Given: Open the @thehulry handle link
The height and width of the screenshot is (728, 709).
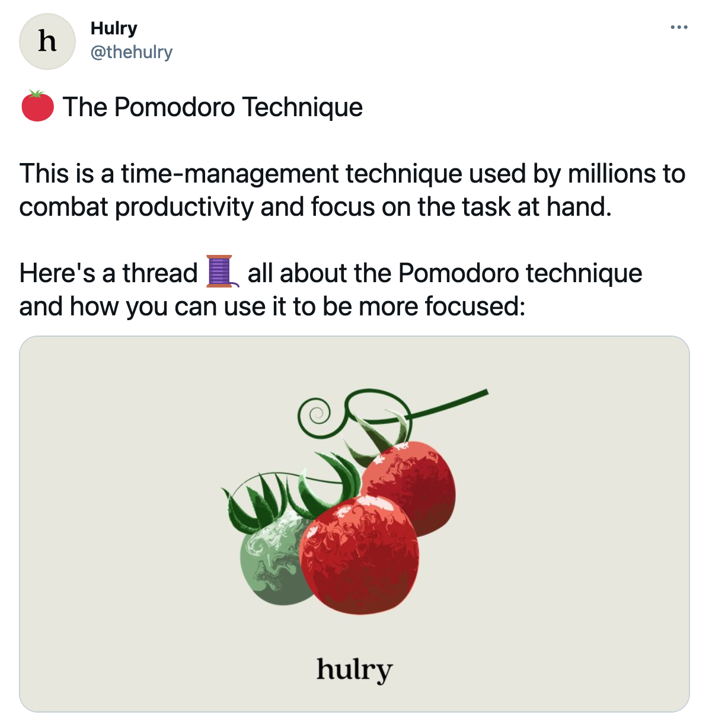Looking at the screenshot, I should [131, 52].
